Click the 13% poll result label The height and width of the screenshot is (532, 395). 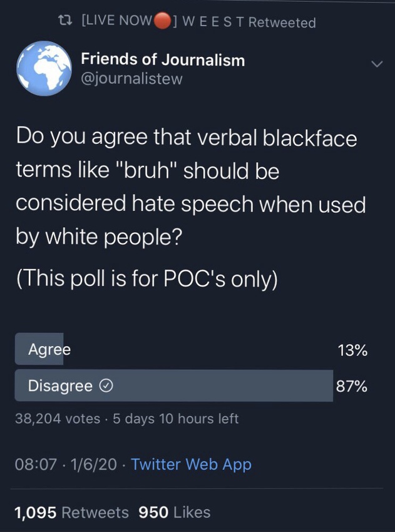[x=352, y=350]
